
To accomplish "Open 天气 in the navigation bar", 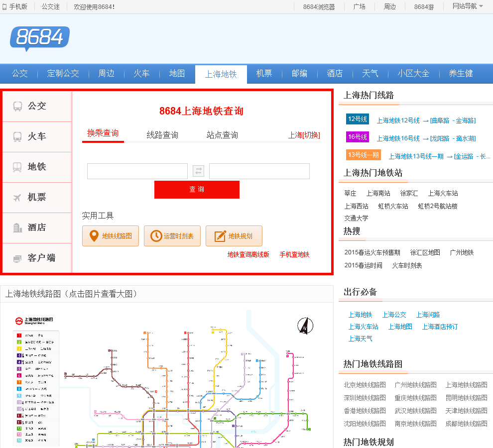I will 370,74.
